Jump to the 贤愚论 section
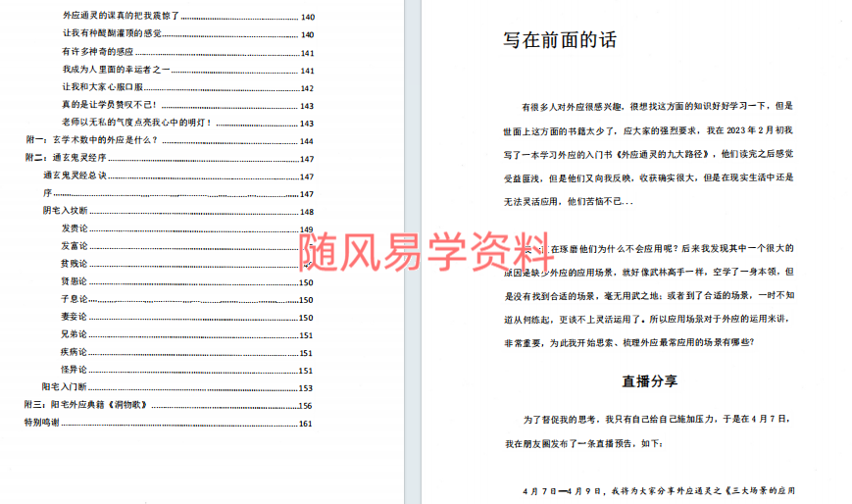The height and width of the screenshot is (504, 852). pyautogui.click(x=75, y=282)
